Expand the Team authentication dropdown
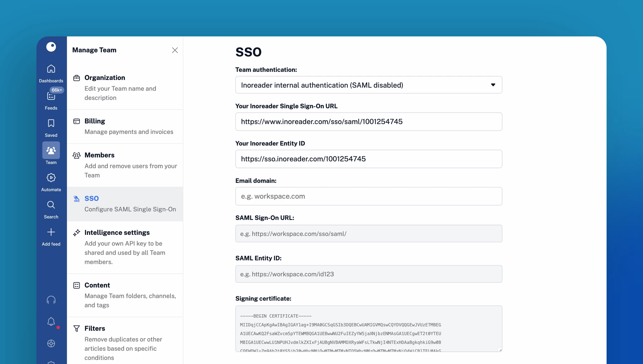The width and height of the screenshot is (643, 364). pyautogui.click(x=369, y=85)
